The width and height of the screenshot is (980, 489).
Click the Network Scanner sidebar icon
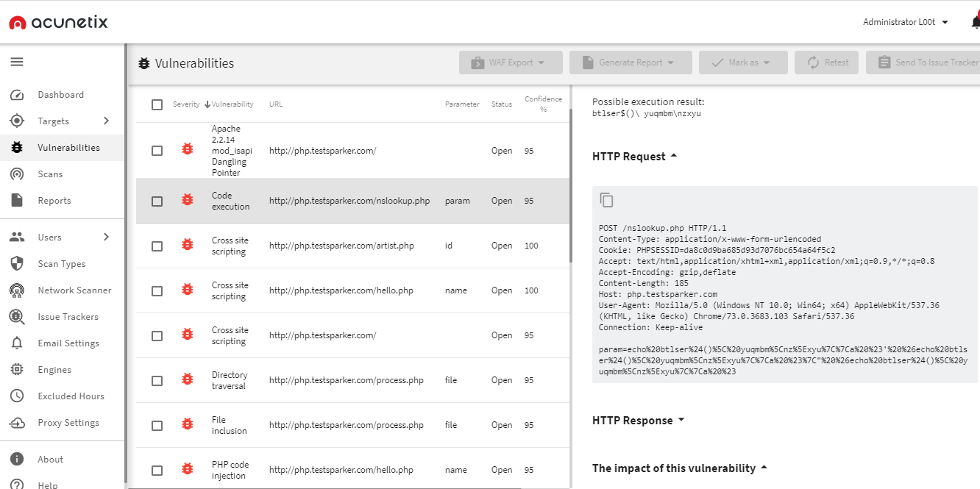tap(17, 290)
